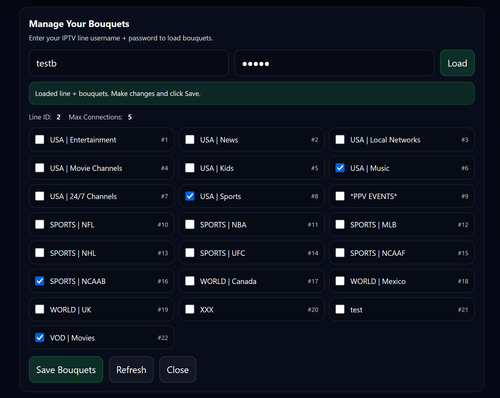Check the *PPV EVENTS* checkbox
500x398 pixels.
pos(340,196)
